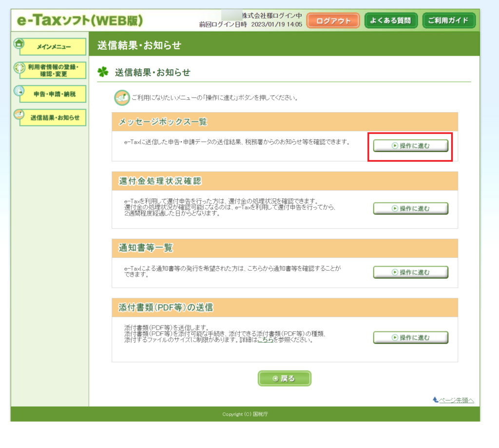The width and height of the screenshot is (499, 448).
Task: Click the ページ先頭へ link
Action: (456, 400)
